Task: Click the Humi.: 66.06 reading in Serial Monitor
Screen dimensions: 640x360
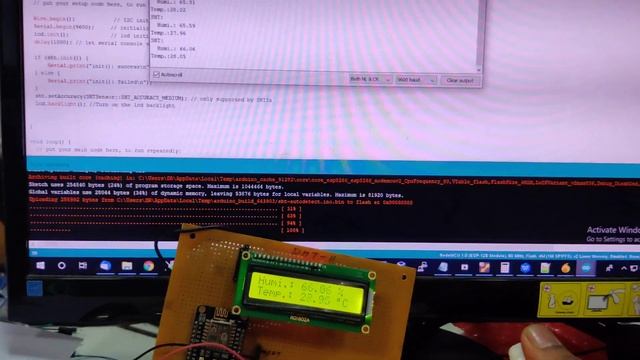Action: pyautogui.click(x=176, y=49)
